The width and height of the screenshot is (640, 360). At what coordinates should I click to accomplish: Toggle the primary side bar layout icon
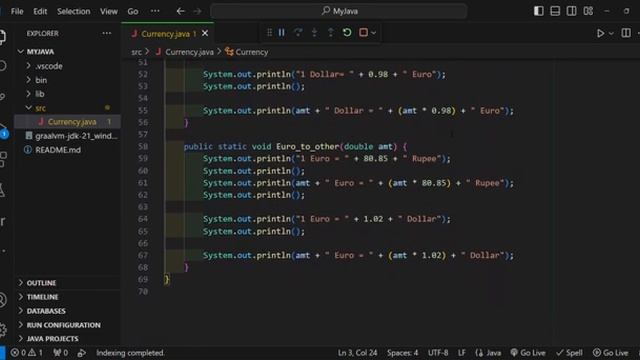539,11
